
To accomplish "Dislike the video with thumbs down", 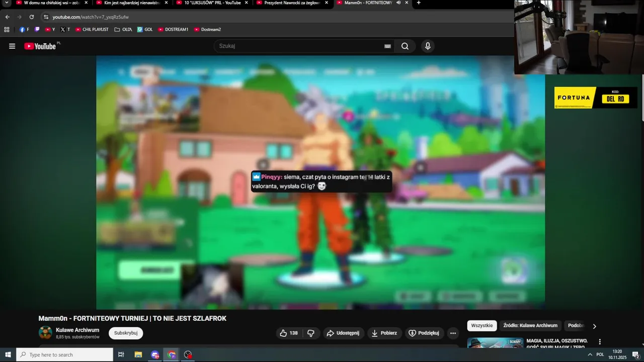I will [x=310, y=333].
